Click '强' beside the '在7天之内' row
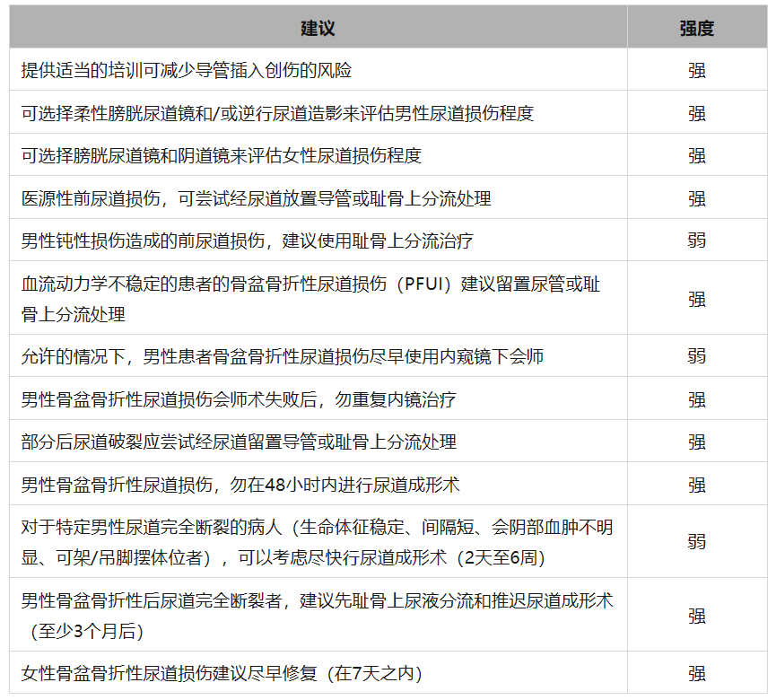Screen dimensions: 776x700 [697, 673]
